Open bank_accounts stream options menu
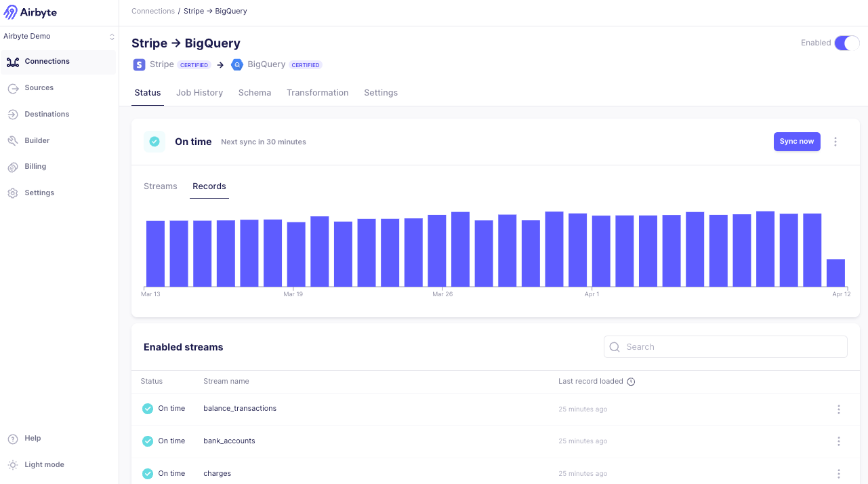Viewport: 868px width, 484px height. click(x=839, y=441)
